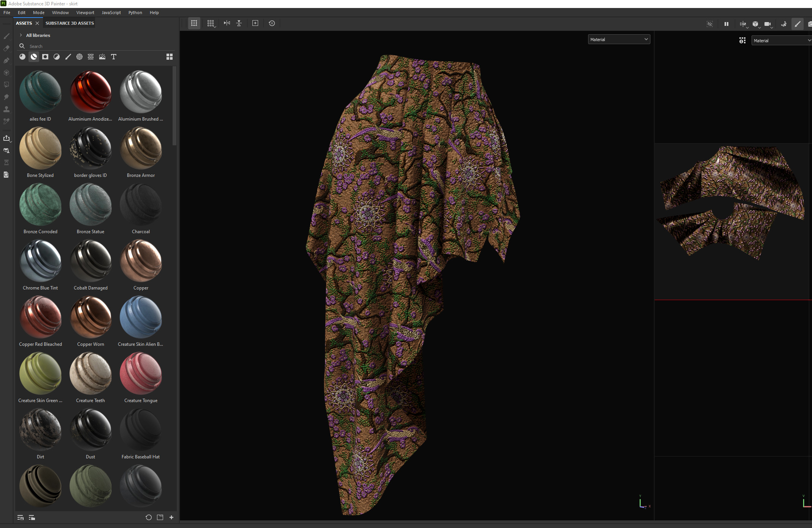This screenshot has width=812, height=528.
Task: Open the Viewport menu
Action: [x=85, y=13]
